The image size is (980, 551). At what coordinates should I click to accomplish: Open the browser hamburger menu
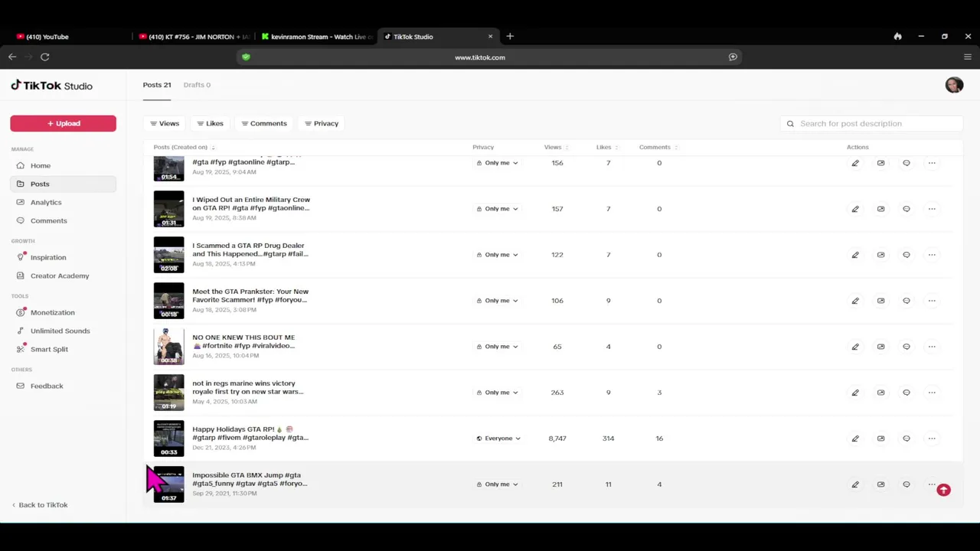968,57
